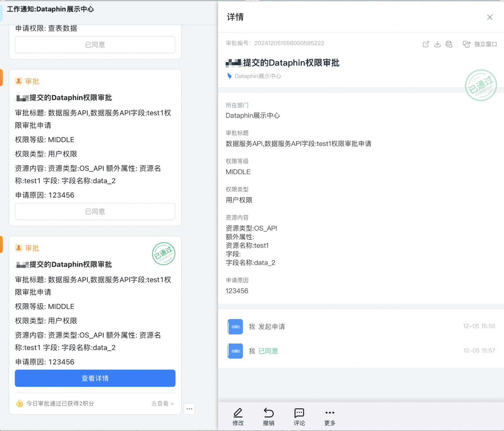Image resolution: width=504 pixels, height=431 pixels.
Task: Click the 权限类型 label in details panel
Action: tap(237, 189)
